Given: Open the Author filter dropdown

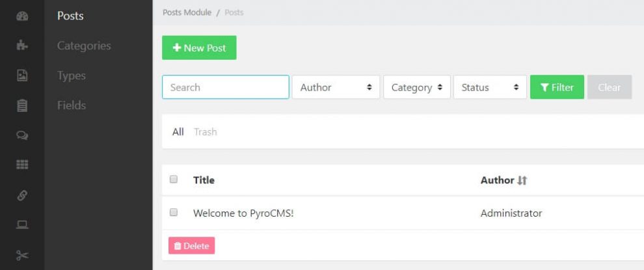Looking at the screenshot, I should 336,87.
